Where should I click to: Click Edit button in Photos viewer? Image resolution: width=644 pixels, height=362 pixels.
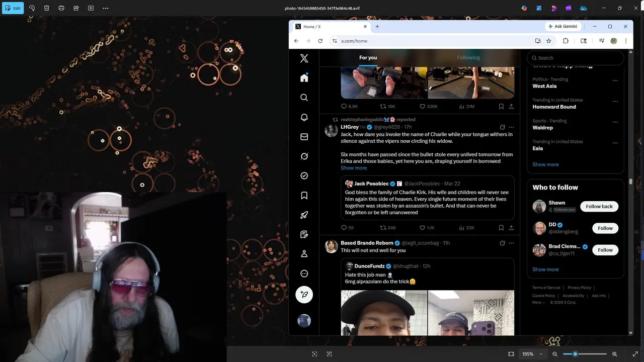point(13,8)
